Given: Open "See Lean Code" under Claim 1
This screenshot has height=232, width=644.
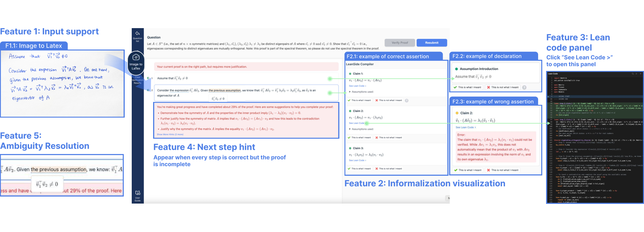Looking at the screenshot, I should [357, 86].
